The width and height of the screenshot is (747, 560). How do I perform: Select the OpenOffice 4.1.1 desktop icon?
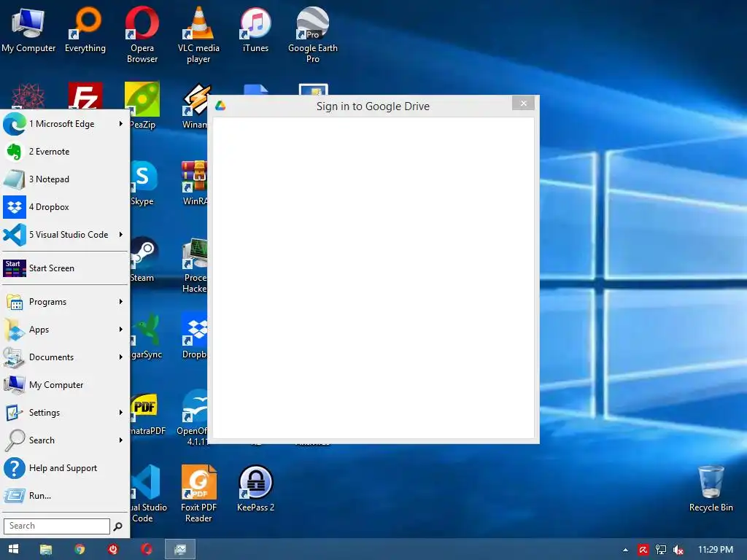click(x=193, y=418)
